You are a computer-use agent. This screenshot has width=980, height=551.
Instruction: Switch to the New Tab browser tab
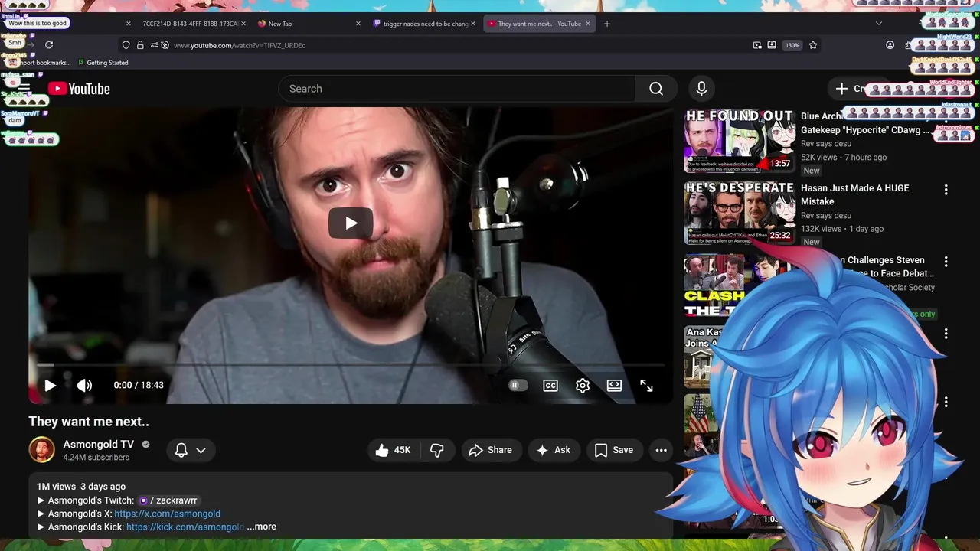[x=306, y=24]
